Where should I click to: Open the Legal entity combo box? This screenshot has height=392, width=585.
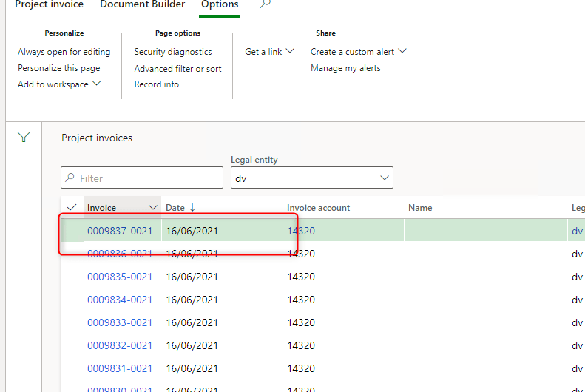[x=311, y=178]
